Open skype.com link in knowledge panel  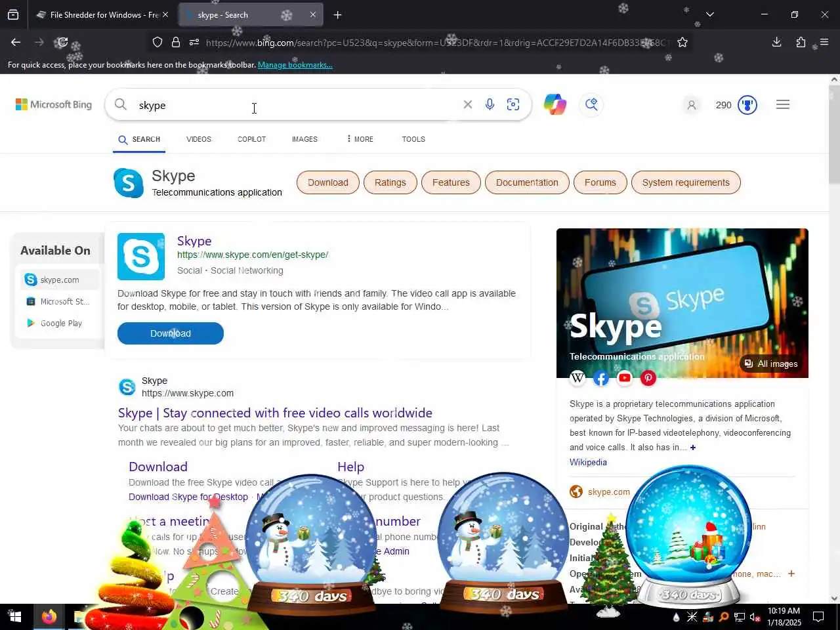point(608,492)
